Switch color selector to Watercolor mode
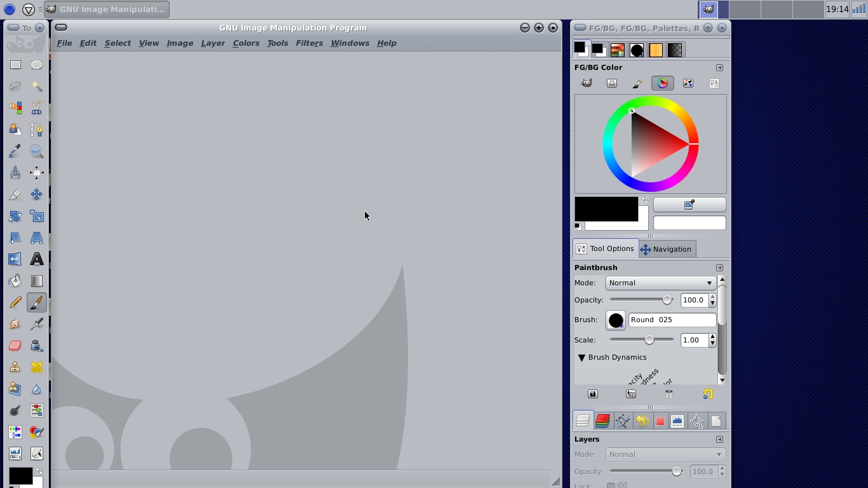Screen dimensions: 868x488 (637, 83)
